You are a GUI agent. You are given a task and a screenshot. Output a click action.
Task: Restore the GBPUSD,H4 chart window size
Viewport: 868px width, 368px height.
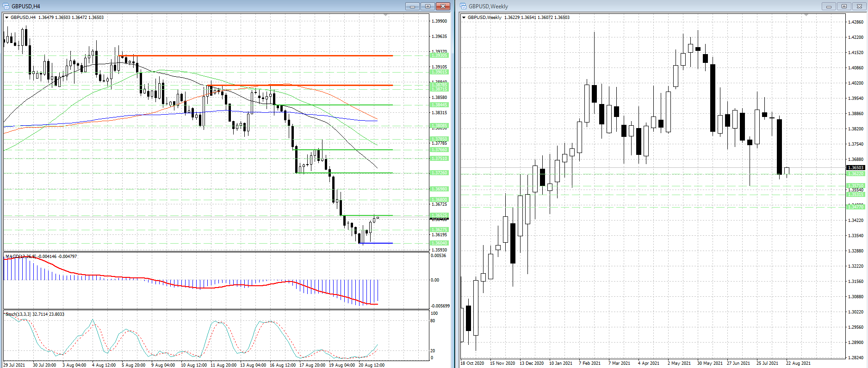(427, 6)
